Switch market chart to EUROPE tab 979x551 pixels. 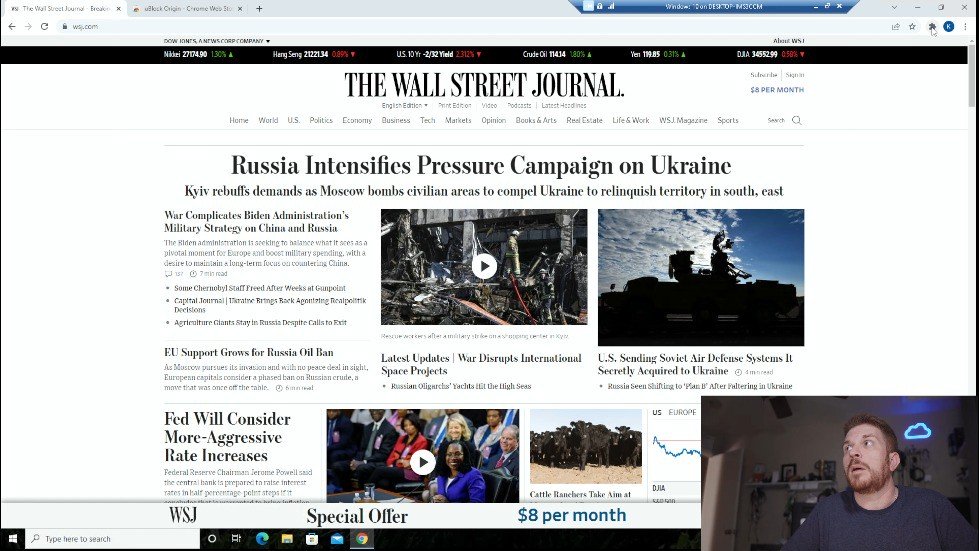(682, 412)
